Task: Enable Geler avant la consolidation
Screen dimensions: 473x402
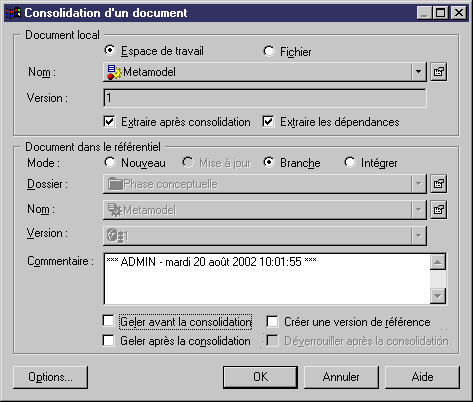Action: [x=108, y=321]
